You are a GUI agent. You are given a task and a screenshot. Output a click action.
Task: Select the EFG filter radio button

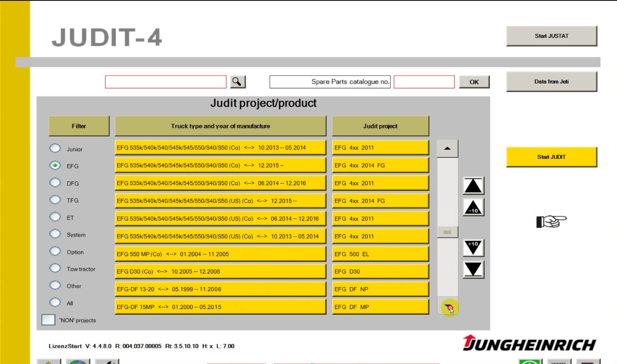55,166
